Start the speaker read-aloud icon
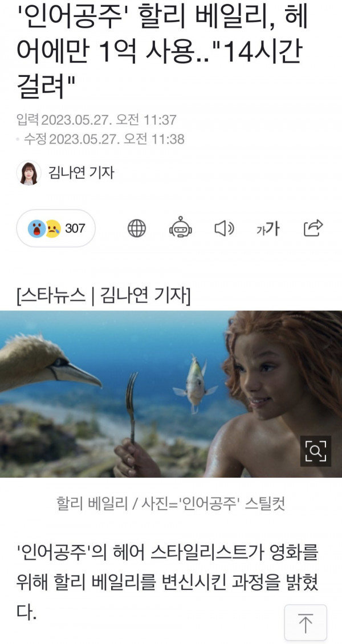The image size is (342, 644). tap(224, 228)
